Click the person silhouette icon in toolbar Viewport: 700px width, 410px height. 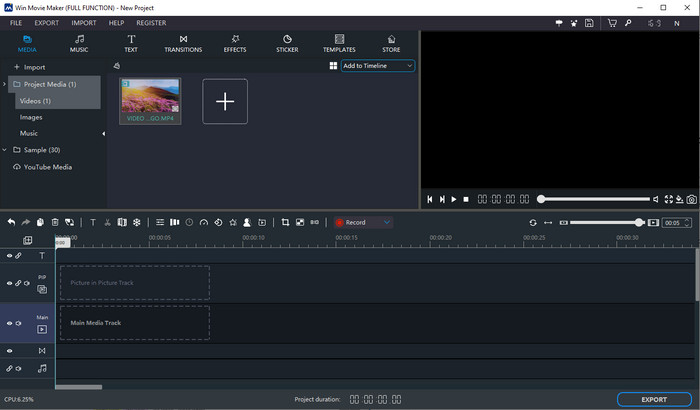[247, 222]
